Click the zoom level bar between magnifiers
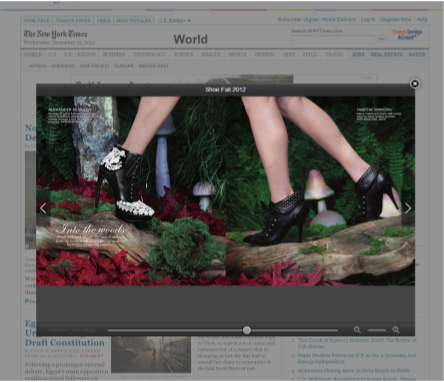Viewport: 444px width, 382px height. (x=376, y=330)
